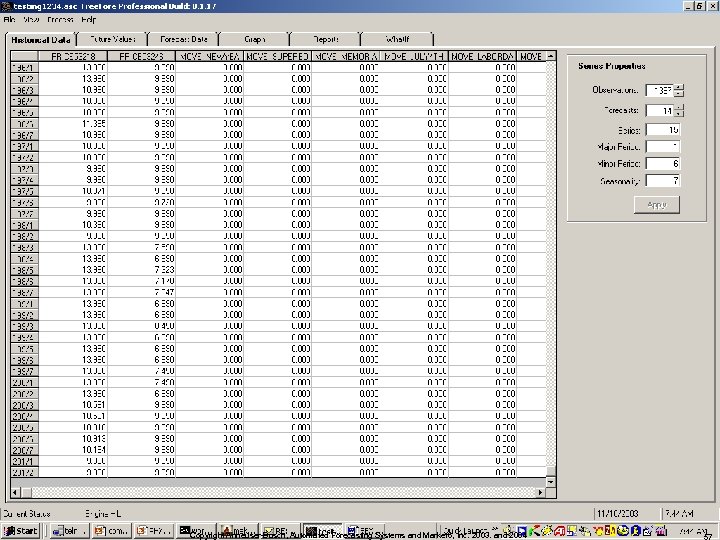
Task: Switch to the Forecast Data tab
Action: (184, 39)
